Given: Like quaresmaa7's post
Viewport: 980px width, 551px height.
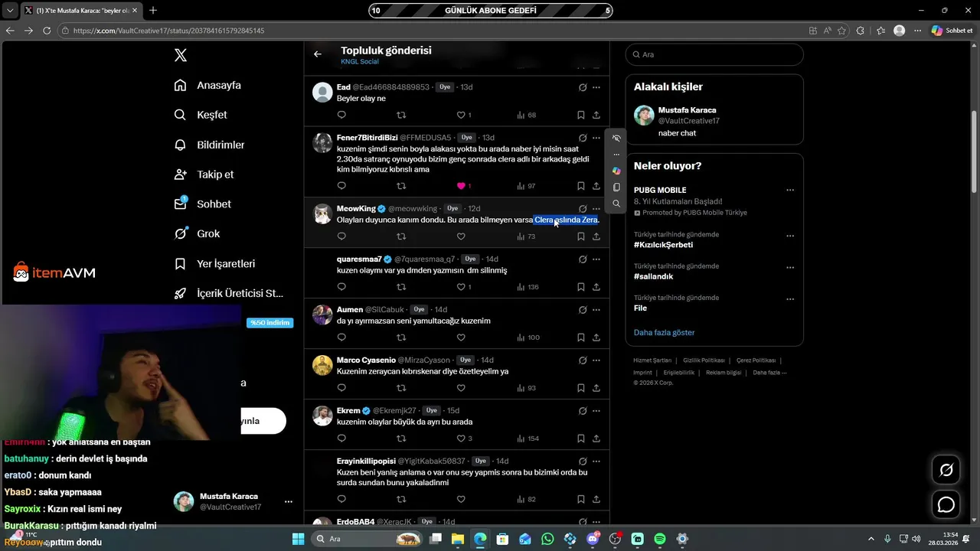Looking at the screenshot, I should [x=461, y=287].
